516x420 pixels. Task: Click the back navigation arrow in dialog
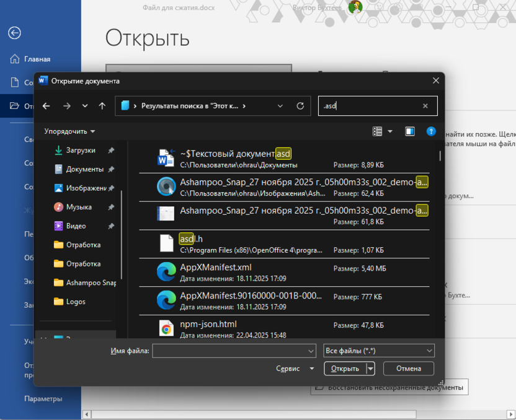[46, 106]
